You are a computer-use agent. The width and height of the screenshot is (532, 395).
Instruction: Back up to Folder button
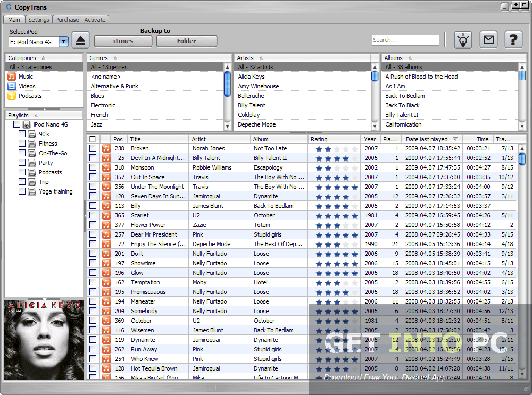point(186,41)
